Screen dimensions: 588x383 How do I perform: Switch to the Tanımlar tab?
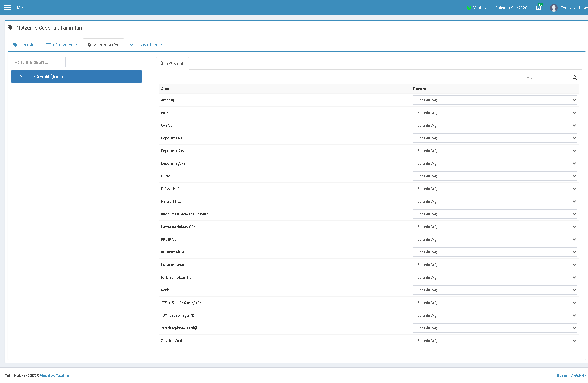pyautogui.click(x=24, y=45)
